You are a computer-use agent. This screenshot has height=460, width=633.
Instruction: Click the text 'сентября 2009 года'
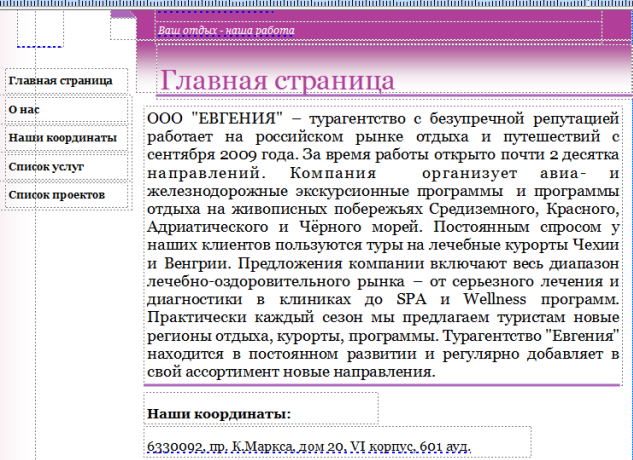click(222, 155)
